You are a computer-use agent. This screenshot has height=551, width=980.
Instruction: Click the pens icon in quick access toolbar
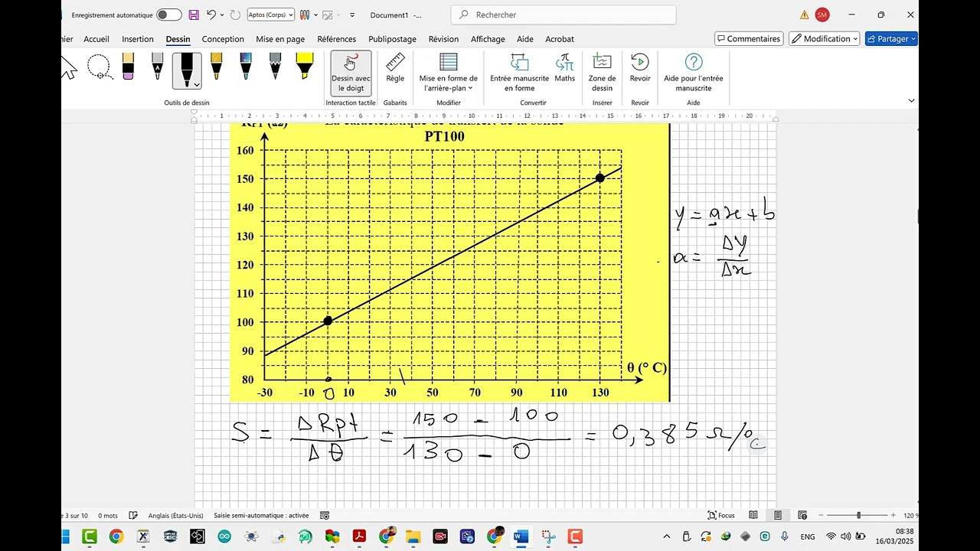(x=305, y=15)
